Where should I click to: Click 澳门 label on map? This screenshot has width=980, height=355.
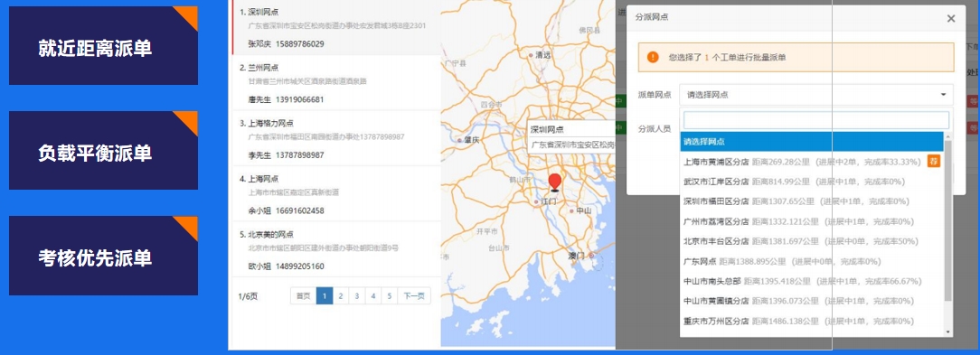[x=576, y=256]
